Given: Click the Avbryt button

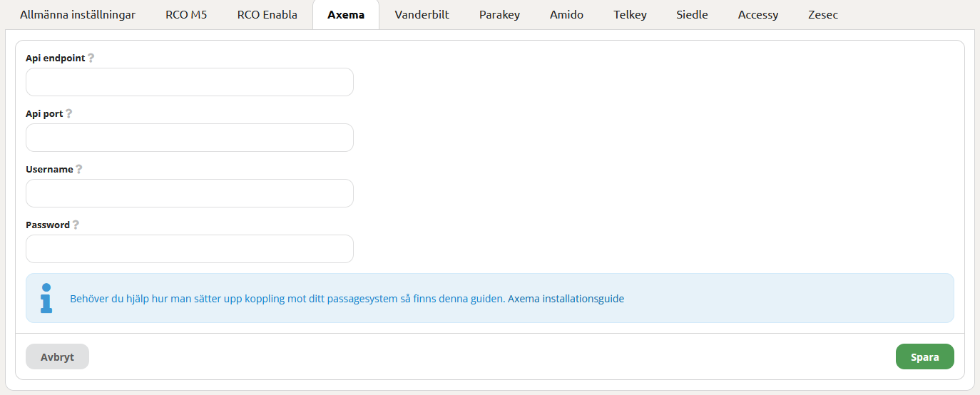Looking at the screenshot, I should [57, 356].
